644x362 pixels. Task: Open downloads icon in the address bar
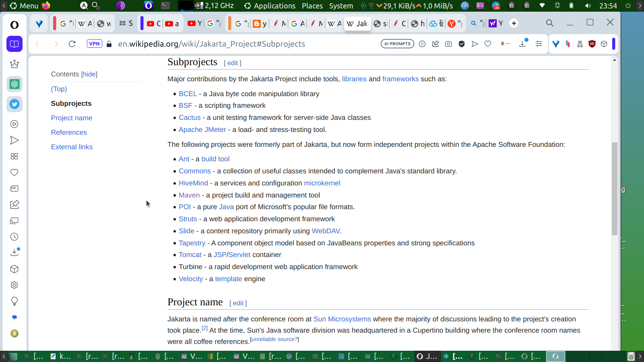(522, 44)
